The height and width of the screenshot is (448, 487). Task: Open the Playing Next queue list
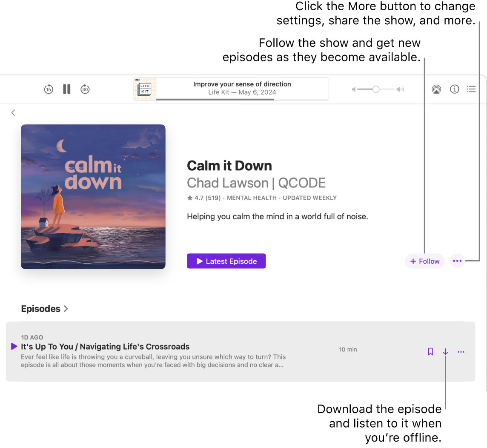(471, 89)
